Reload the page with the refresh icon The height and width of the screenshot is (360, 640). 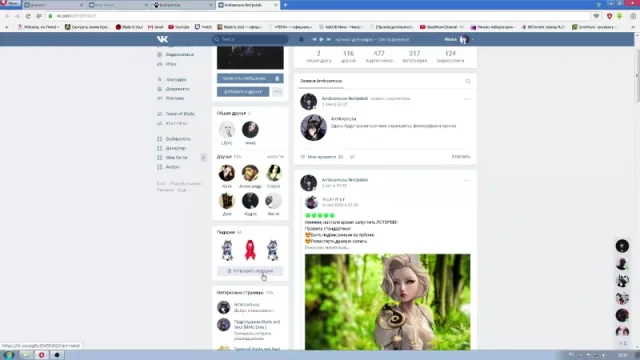28,16
